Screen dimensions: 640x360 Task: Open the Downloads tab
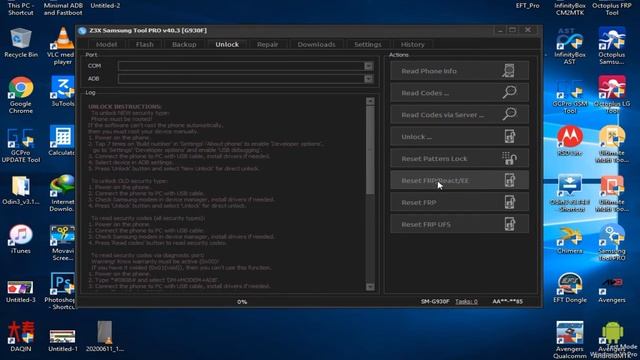pyautogui.click(x=316, y=44)
